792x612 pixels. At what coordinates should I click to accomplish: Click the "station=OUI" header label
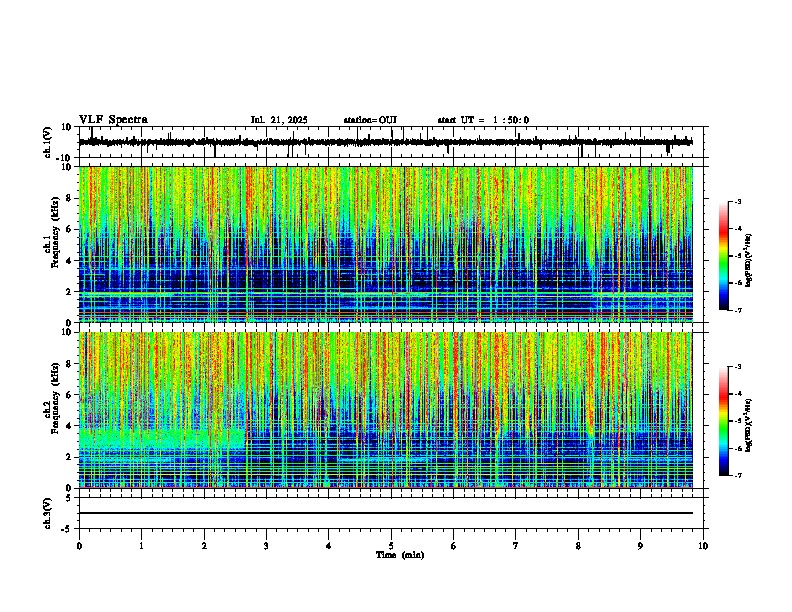pos(370,120)
